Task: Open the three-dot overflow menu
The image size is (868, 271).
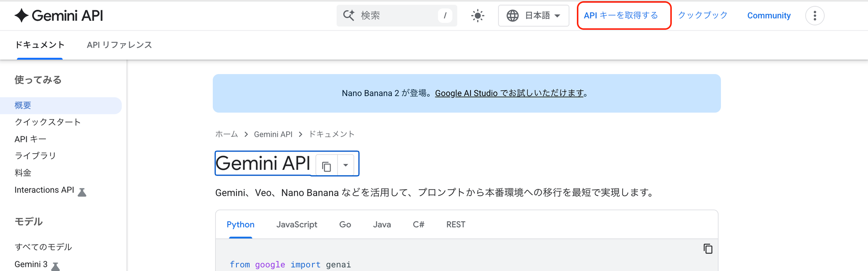Action: click(815, 16)
